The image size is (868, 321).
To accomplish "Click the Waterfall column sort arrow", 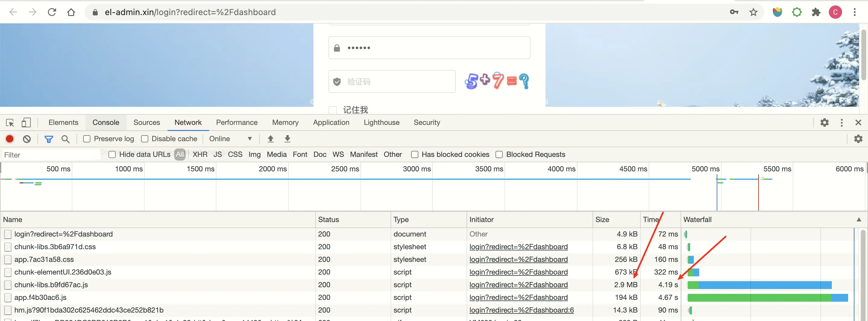I will [x=859, y=220].
